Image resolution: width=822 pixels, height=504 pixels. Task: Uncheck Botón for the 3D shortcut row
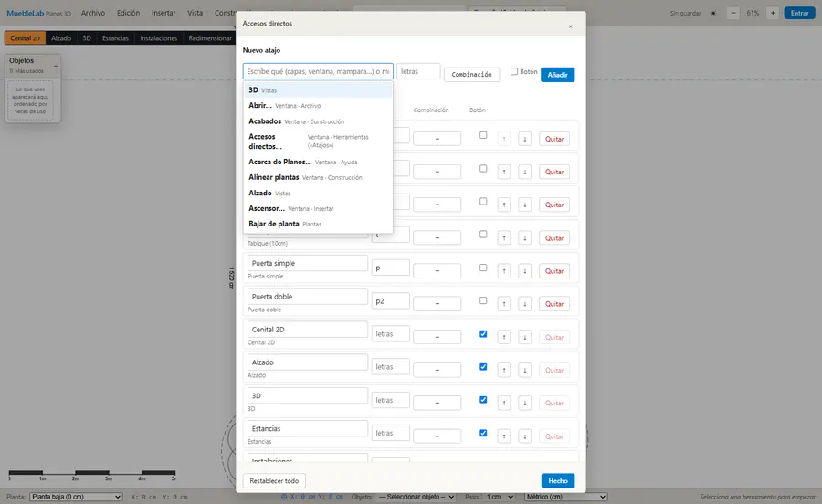[x=483, y=400]
